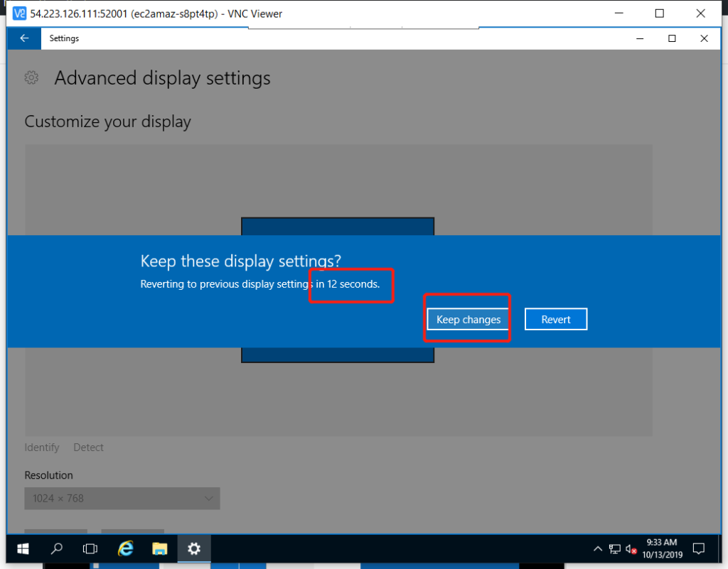
Task: Click the muted volume tray icon
Action: 631,549
